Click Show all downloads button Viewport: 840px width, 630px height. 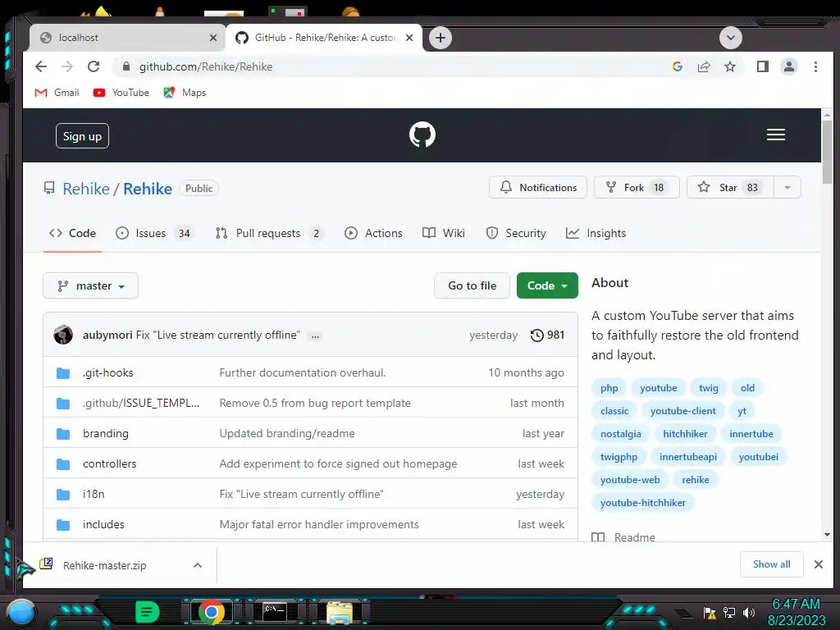click(x=771, y=564)
